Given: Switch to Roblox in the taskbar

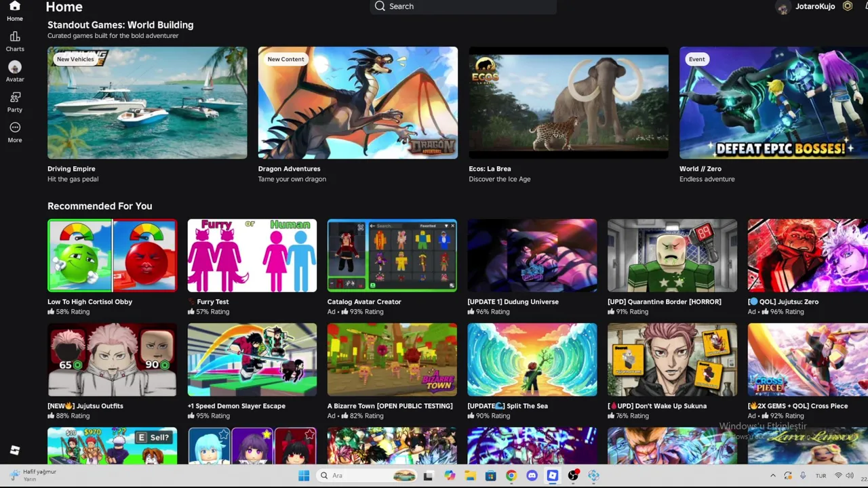Looking at the screenshot, I should point(553,476).
